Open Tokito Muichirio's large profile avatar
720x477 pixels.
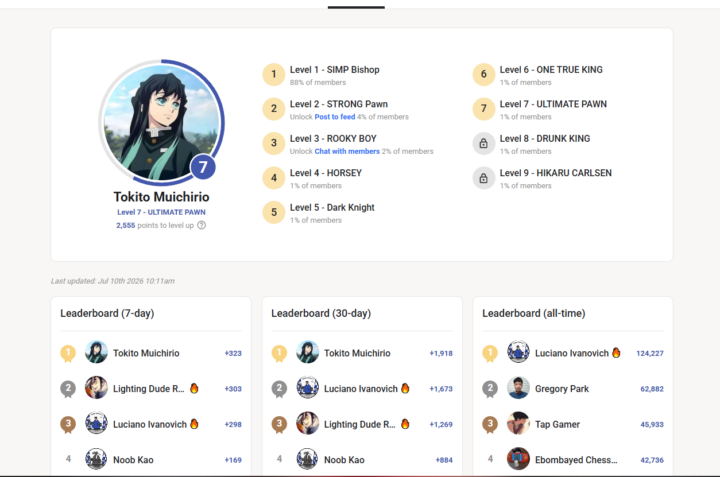tap(162, 122)
